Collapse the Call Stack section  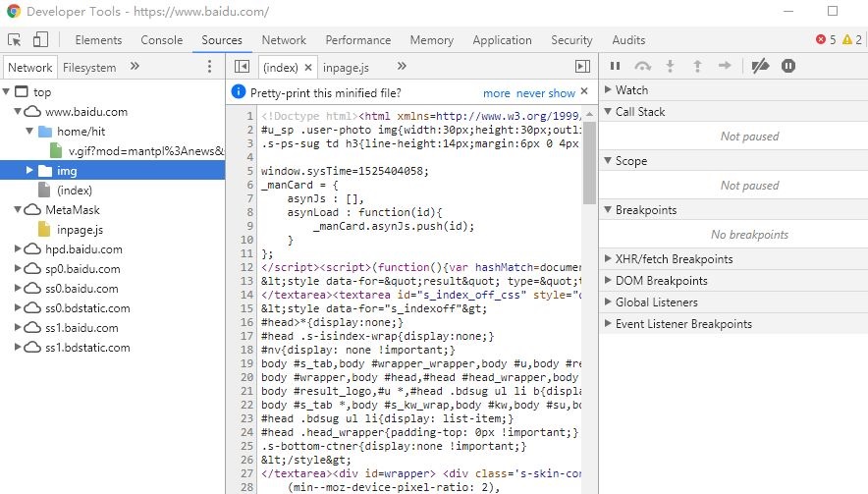pyautogui.click(x=607, y=112)
